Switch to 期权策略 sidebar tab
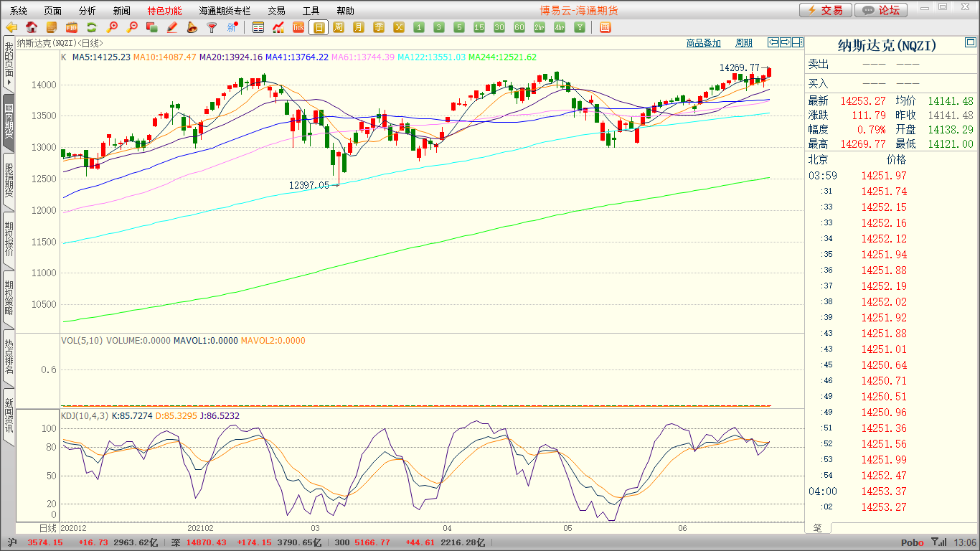Screen dimensions: 980x551 [x=9, y=298]
